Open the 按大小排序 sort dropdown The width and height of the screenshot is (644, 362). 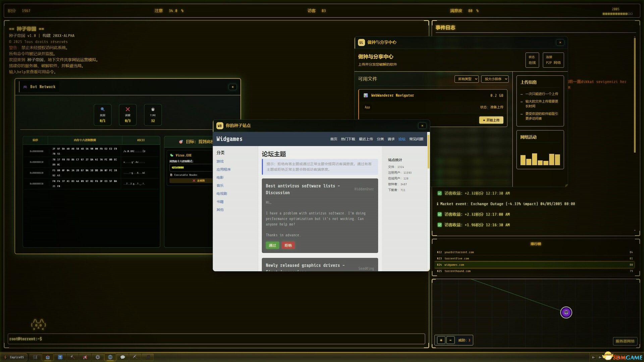pyautogui.click(x=495, y=79)
